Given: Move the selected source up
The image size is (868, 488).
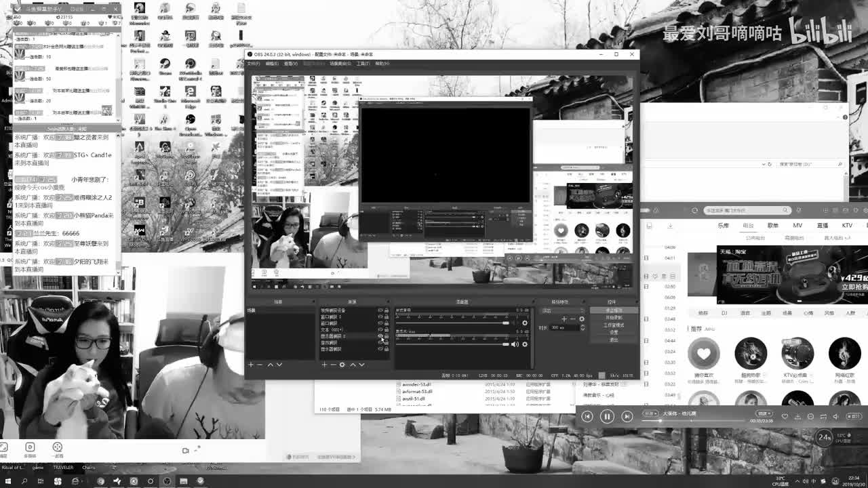Looking at the screenshot, I should tap(352, 365).
